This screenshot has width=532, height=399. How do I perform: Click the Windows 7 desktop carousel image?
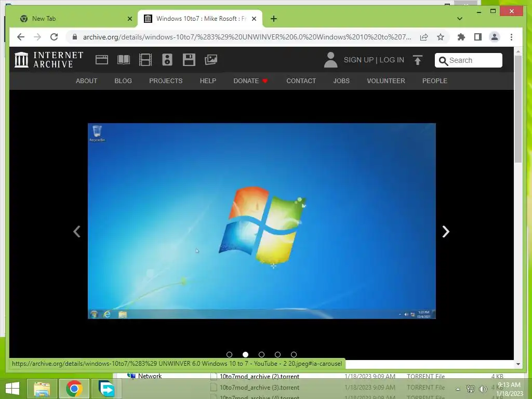tap(262, 221)
